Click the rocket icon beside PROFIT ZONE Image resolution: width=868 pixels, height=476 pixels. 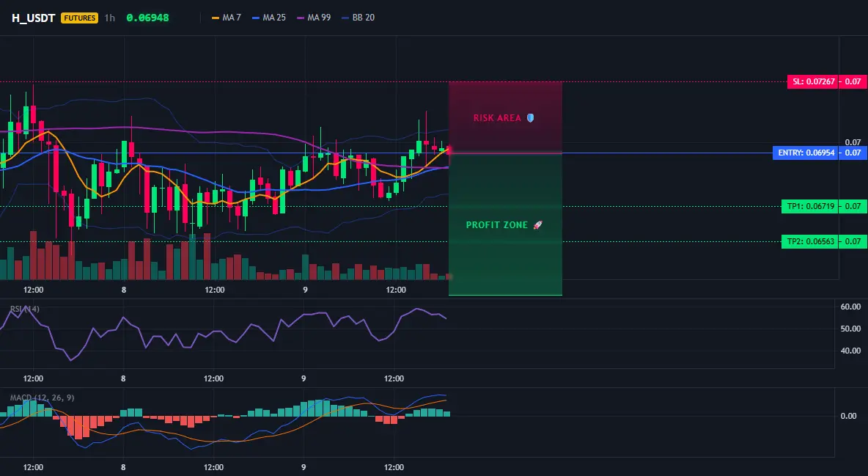tap(537, 225)
